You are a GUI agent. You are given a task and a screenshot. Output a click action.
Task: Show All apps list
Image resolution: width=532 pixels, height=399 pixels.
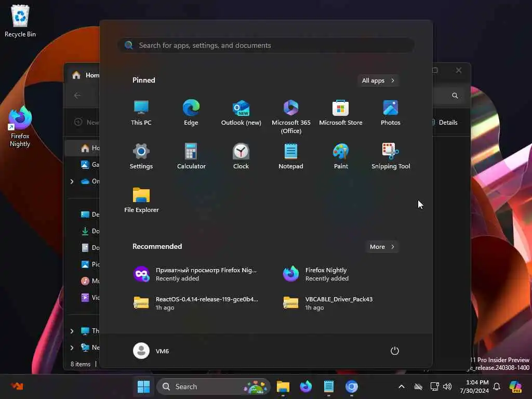[x=378, y=81]
